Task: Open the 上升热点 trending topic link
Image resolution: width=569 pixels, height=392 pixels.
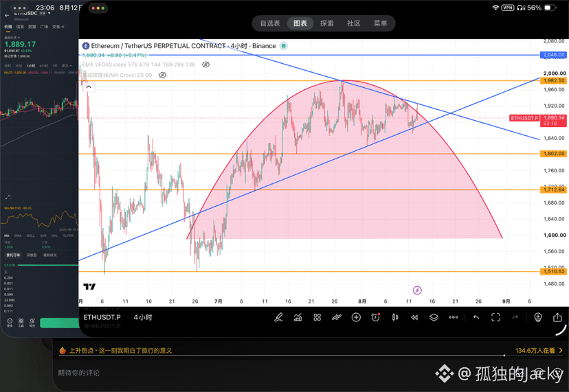Action: click(120, 350)
